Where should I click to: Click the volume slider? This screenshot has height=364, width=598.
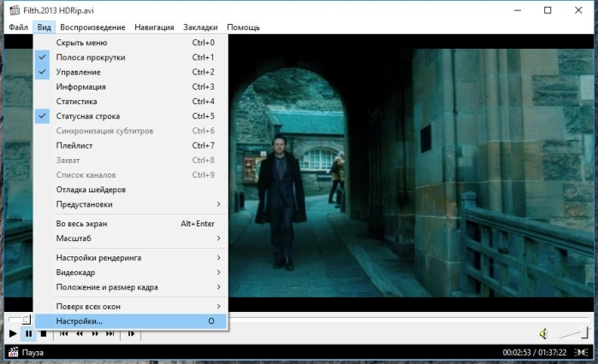(574, 333)
